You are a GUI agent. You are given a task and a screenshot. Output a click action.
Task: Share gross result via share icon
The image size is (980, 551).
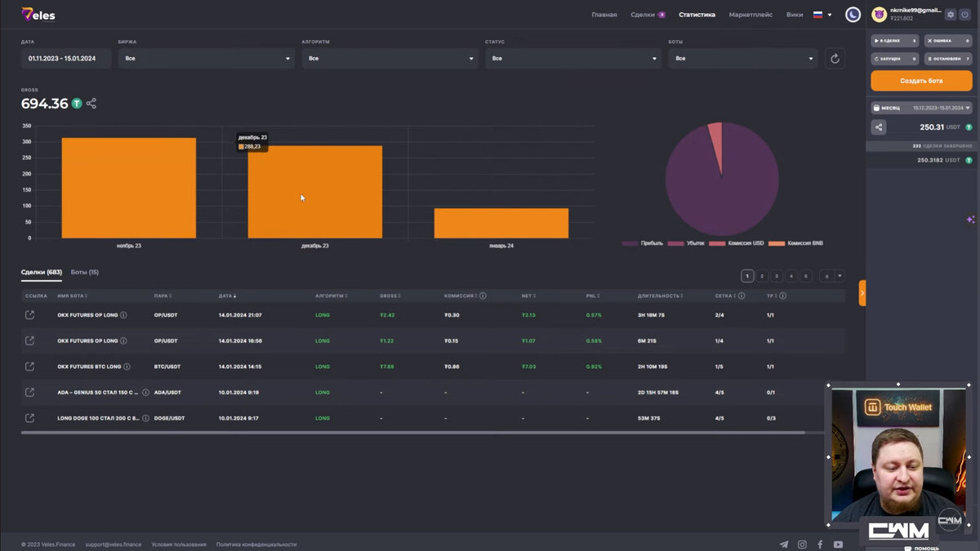point(91,104)
